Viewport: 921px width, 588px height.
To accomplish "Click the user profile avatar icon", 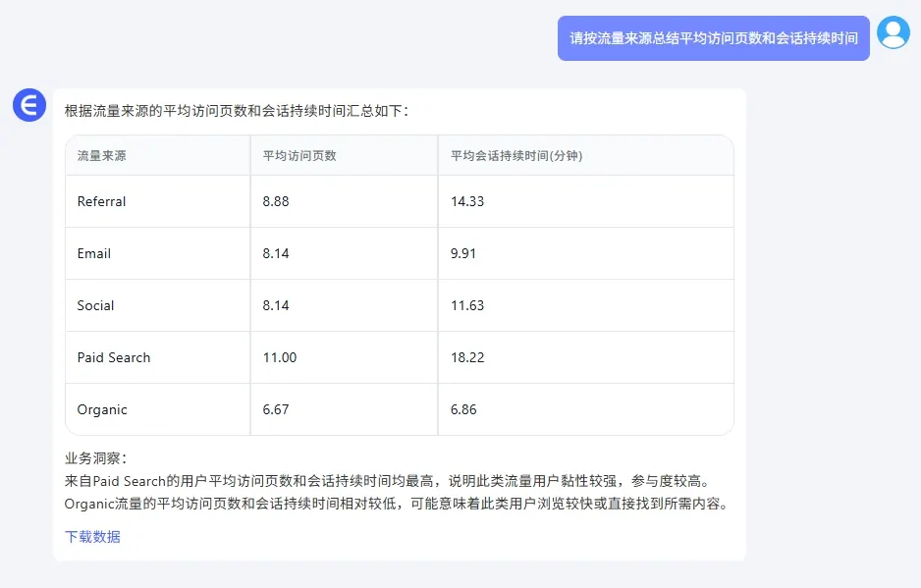I will pyautogui.click(x=893, y=32).
